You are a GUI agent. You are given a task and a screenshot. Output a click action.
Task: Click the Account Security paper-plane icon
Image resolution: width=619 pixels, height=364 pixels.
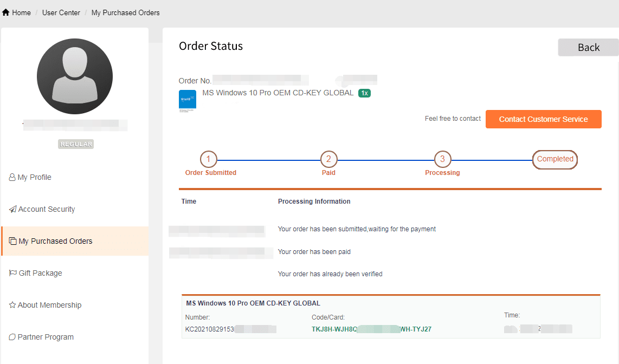pos(12,209)
